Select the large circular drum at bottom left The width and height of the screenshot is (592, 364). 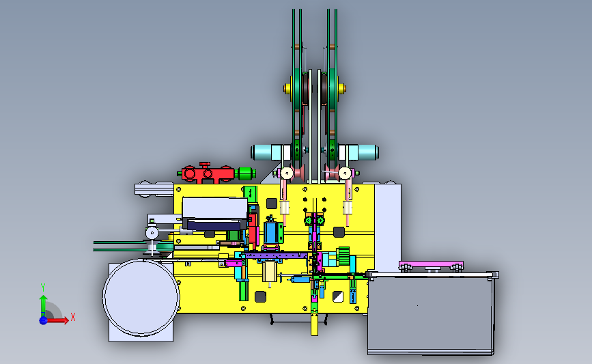(141, 297)
